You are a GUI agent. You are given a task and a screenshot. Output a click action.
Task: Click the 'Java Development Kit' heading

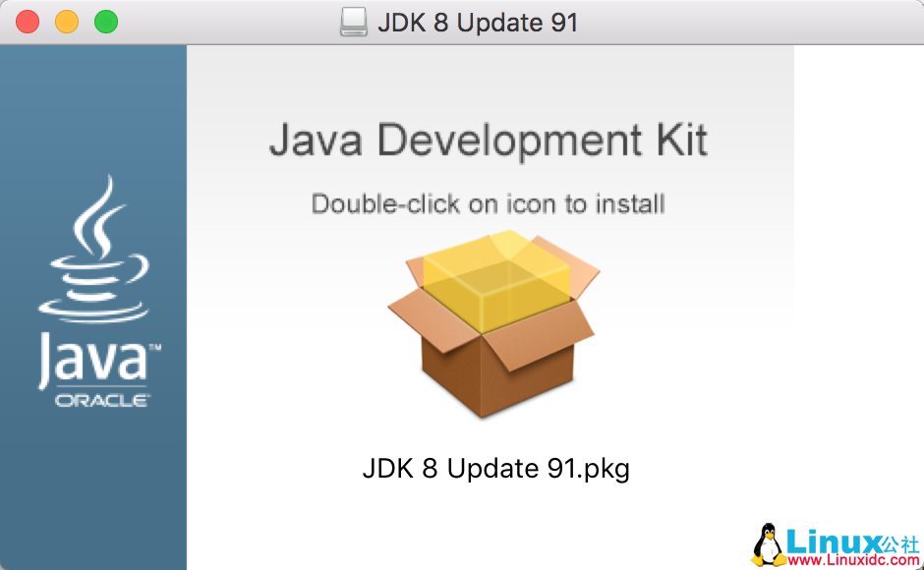488,141
